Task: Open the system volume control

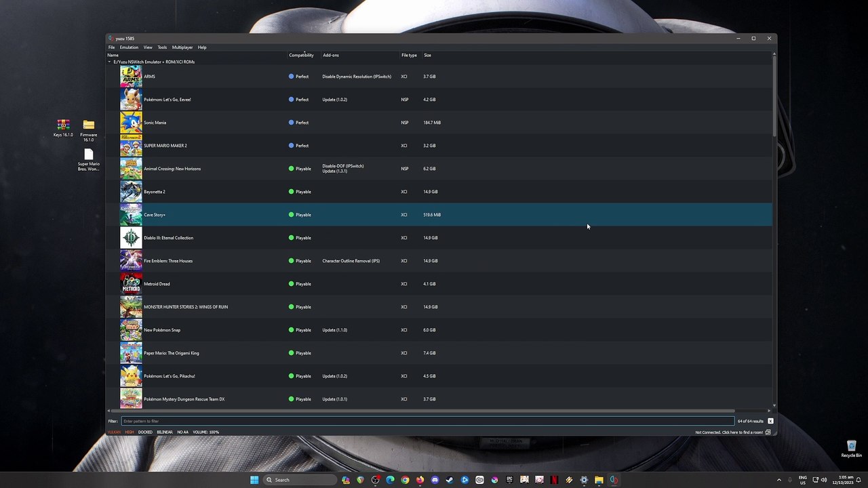Action: pyautogui.click(x=824, y=480)
